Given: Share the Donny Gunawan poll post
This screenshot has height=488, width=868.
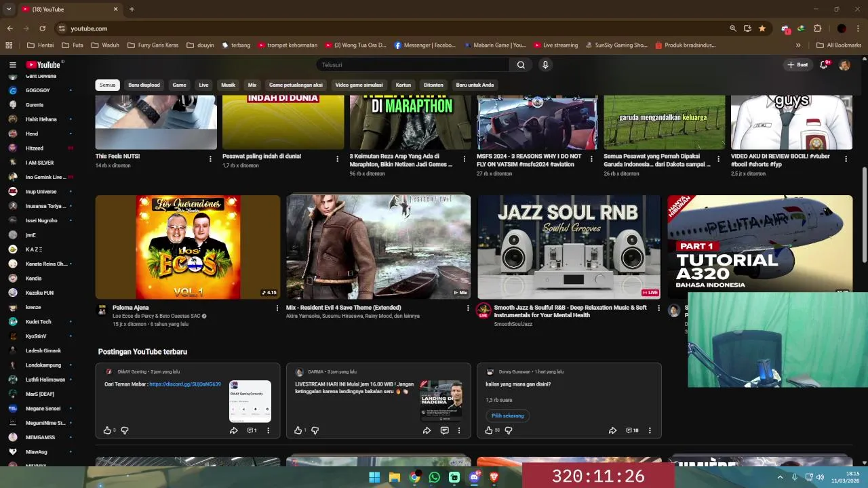Looking at the screenshot, I should pos(612,430).
